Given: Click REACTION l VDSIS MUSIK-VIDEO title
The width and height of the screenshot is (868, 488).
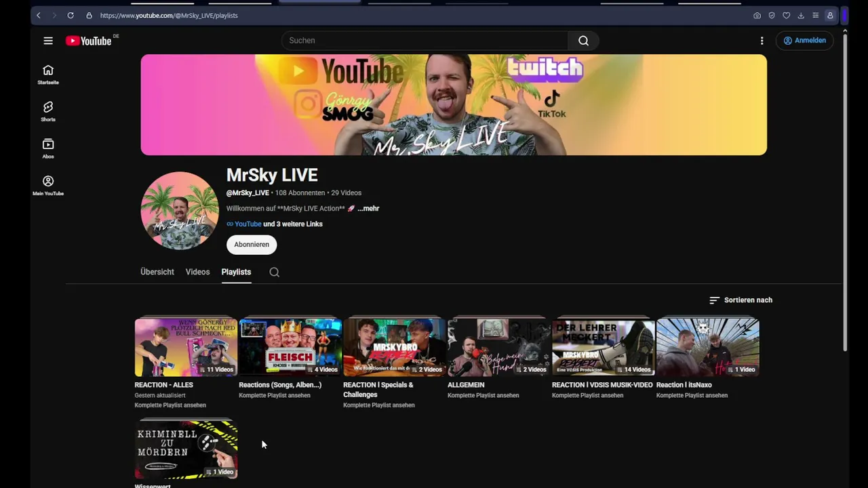Looking at the screenshot, I should (602, 385).
